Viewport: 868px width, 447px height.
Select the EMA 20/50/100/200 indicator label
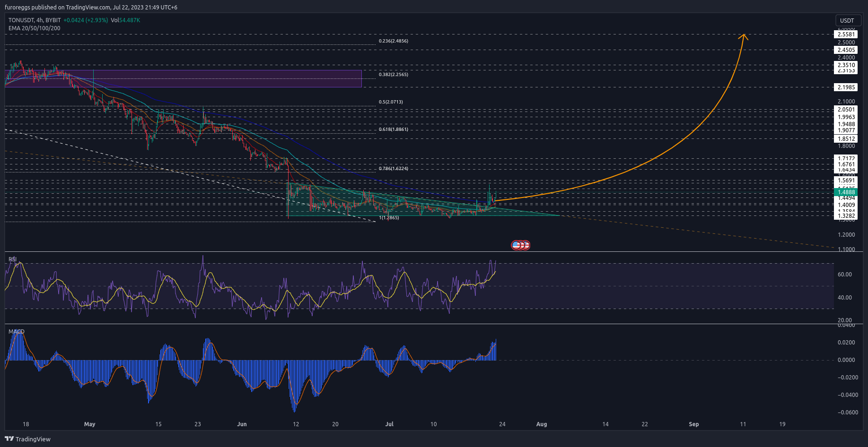tap(34, 28)
